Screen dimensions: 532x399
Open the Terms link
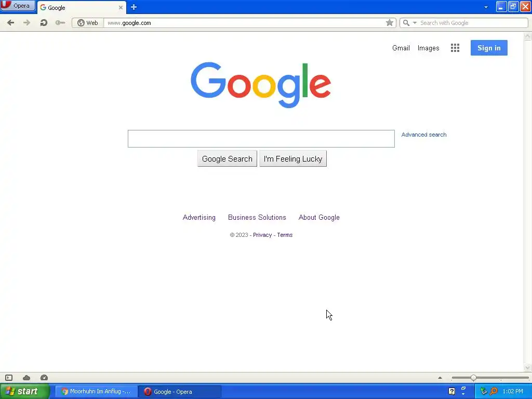click(x=285, y=235)
